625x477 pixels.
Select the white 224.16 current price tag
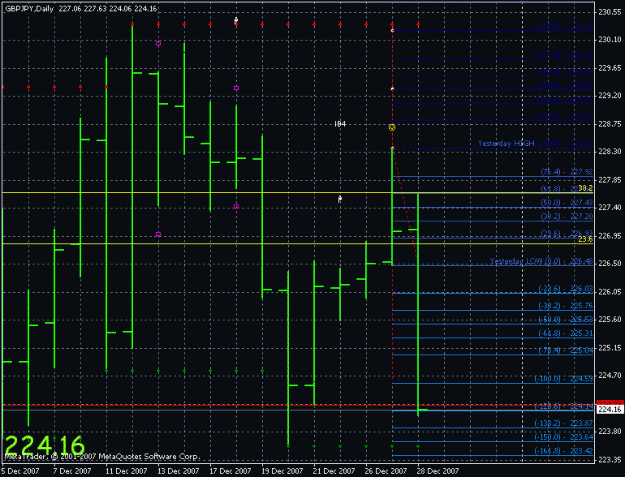(x=610, y=410)
